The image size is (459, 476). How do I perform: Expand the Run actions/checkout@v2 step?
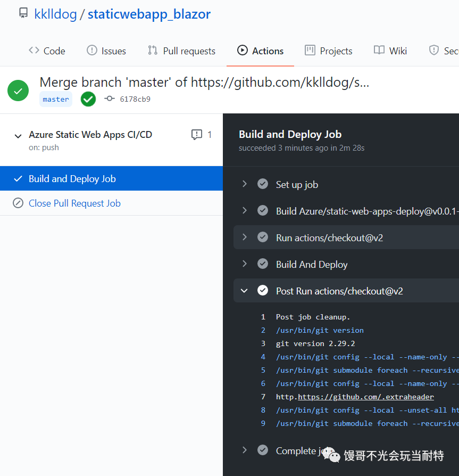point(244,237)
